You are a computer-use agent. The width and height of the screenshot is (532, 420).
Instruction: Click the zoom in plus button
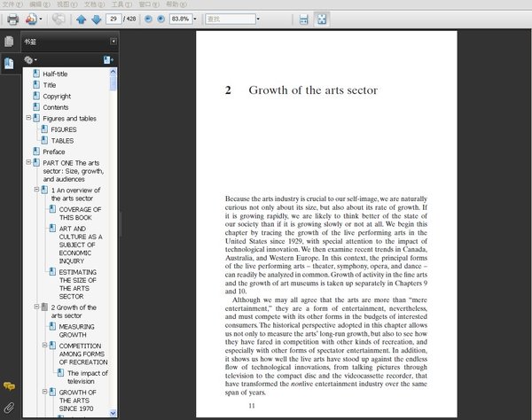click(x=160, y=19)
